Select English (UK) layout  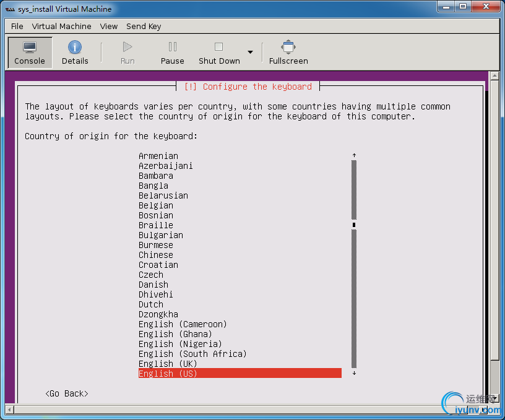tap(168, 364)
